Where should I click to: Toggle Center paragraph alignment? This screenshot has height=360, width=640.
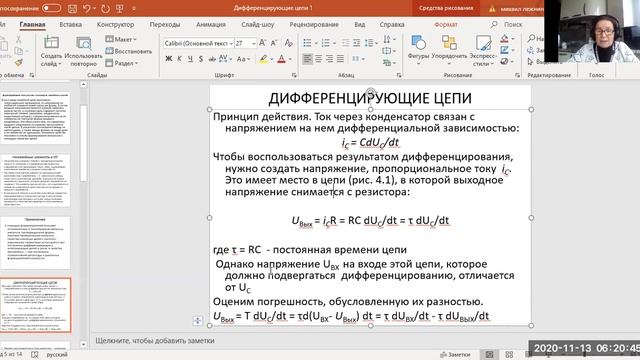pos(318,59)
